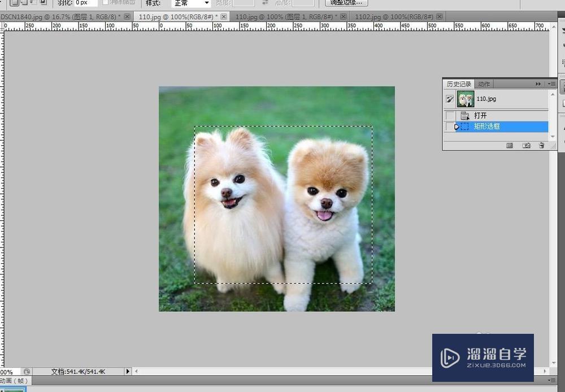Expand the document info arrow in status bar
565x392 pixels.
click(x=128, y=372)
